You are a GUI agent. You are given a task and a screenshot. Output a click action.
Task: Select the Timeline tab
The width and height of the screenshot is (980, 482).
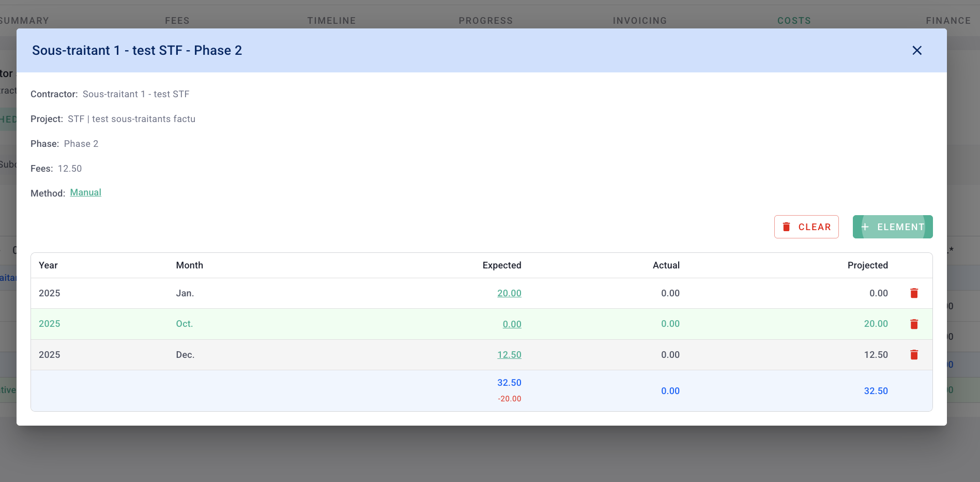(331, 21)
